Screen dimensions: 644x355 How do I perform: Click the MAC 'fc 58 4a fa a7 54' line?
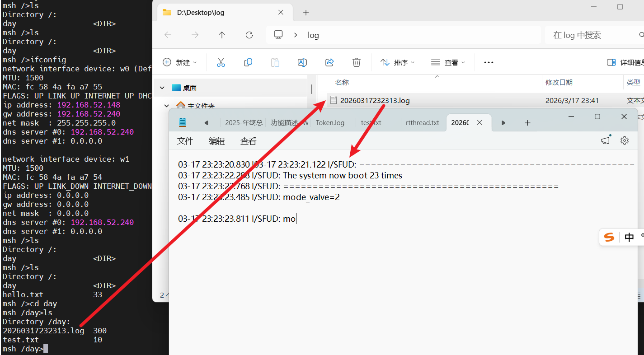(52, 177)
